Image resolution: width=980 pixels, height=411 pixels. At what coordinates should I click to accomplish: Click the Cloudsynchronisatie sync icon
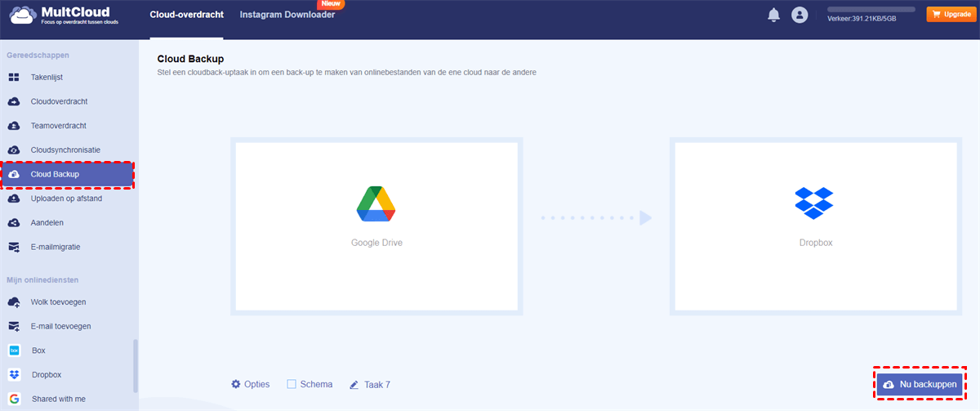click(14, 150)
